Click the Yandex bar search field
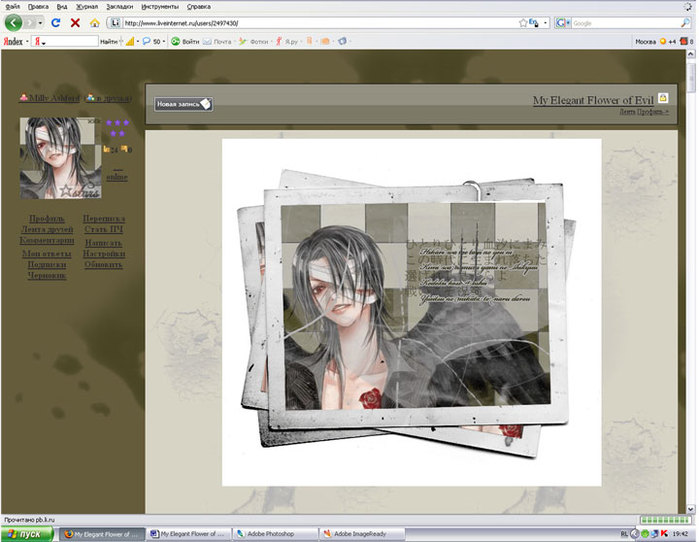699x542 pixels. point(70,41)
